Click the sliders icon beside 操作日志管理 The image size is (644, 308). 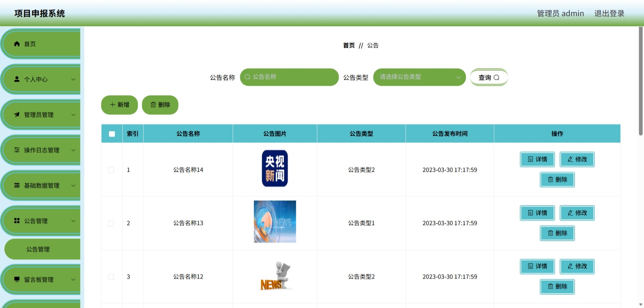pyautogui.click(x=17, y=150)
